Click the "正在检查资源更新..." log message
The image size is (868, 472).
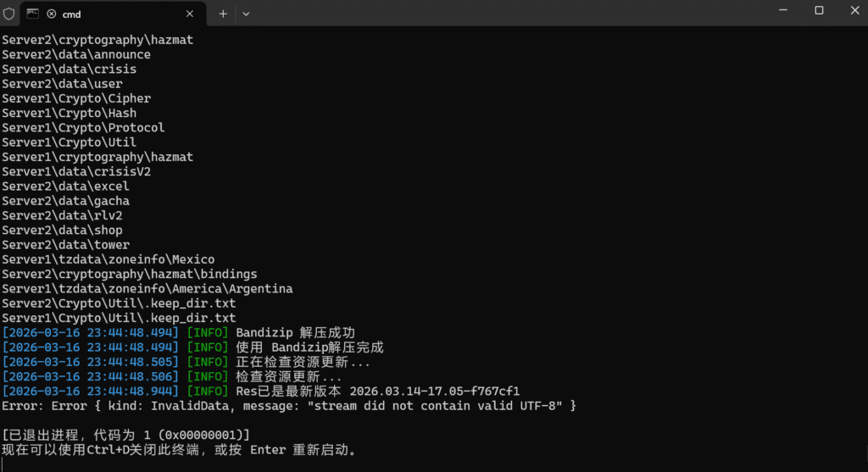click(303, 362)
